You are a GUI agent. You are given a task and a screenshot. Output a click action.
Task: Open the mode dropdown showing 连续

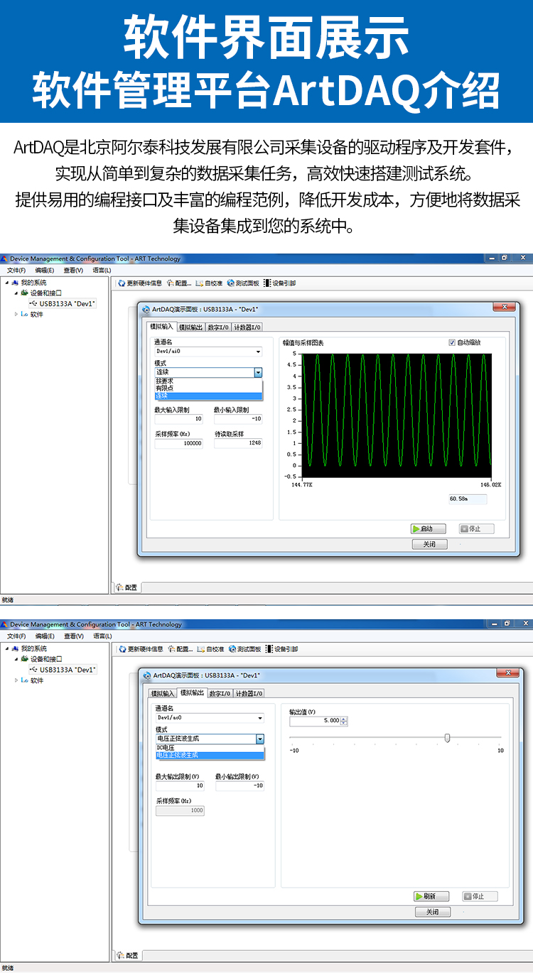[258, 372]
